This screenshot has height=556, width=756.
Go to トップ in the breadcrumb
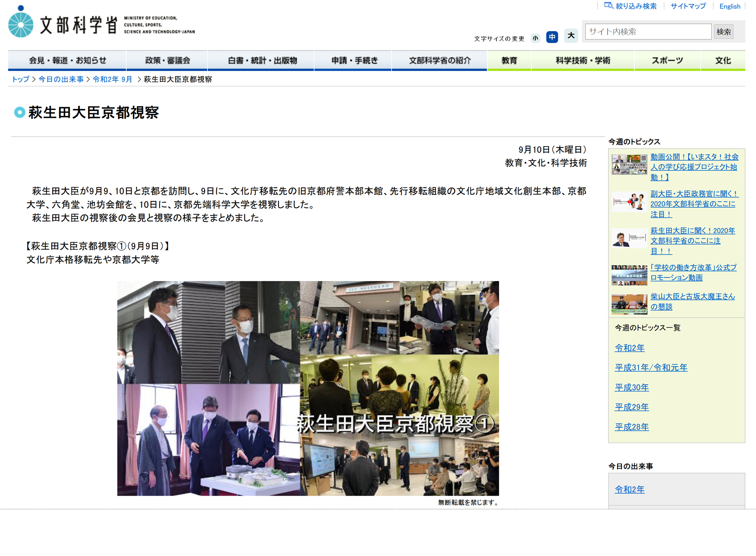pyautogui.click(x=20, y=79)
